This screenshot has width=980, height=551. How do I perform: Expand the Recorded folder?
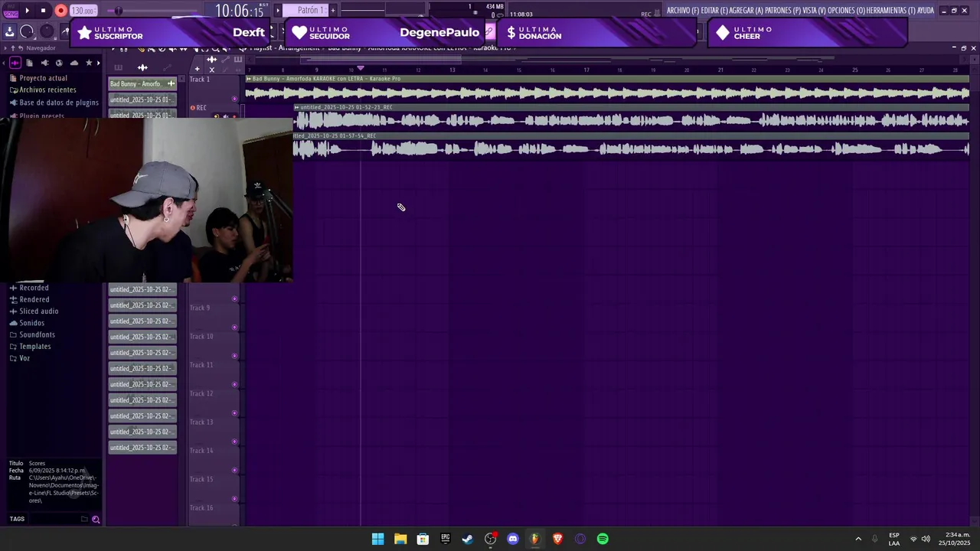click(x=29, y=288)
